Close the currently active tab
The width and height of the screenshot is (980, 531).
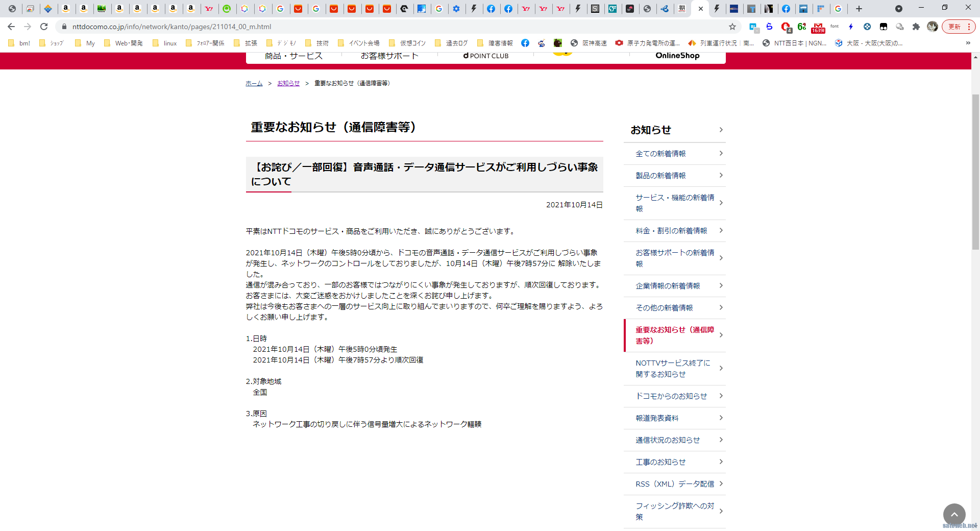pyautogui.click(x=701, y=9)
